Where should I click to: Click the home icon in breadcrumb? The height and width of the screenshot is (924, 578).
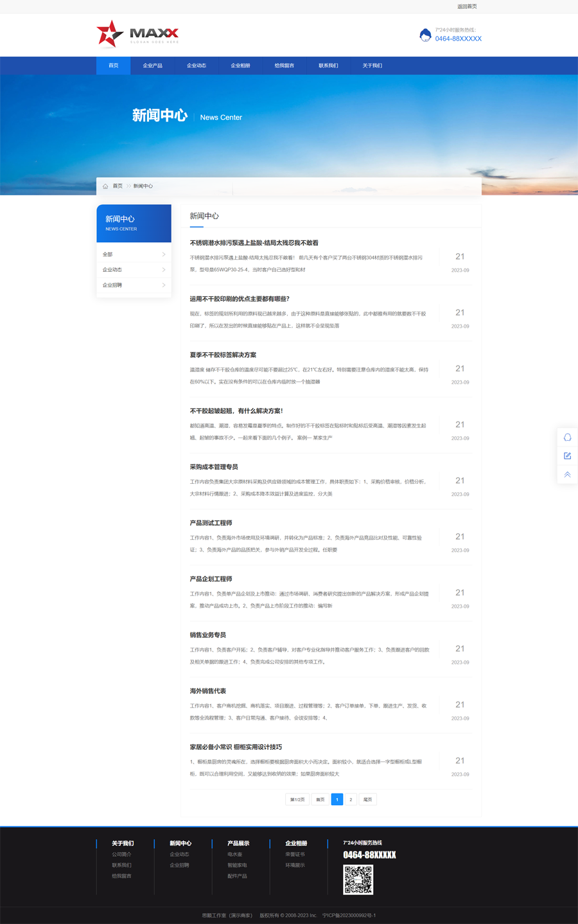[x=105, y=186]
